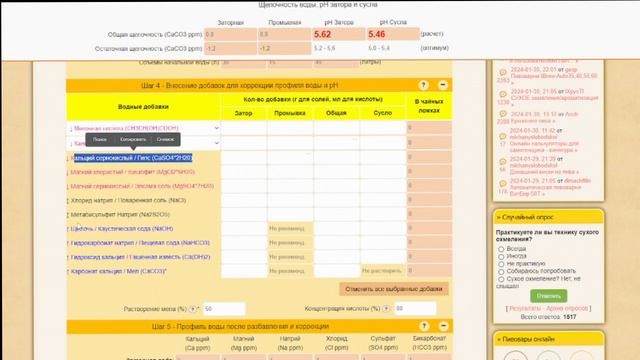Click Общая field for Щёлочь / Каустическая сода row
The width and height of the screenshot is (640, 360).
336,228
